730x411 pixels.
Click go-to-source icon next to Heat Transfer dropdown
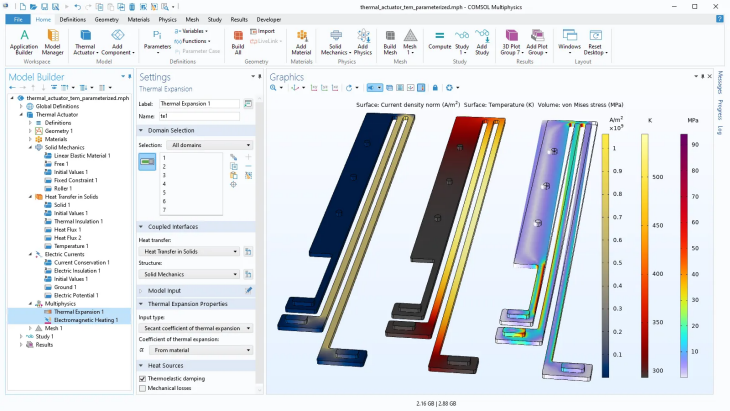pyautogui.click(x=248, y=251)
